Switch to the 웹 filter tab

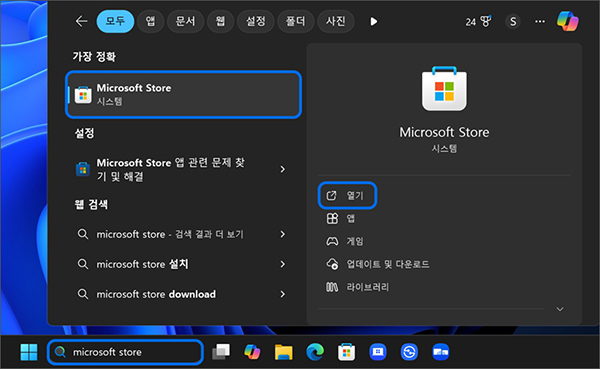(220, 21)
